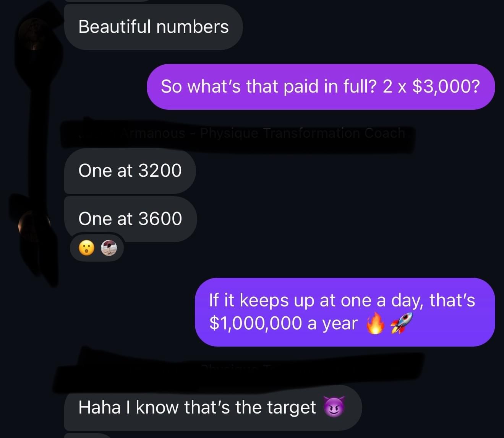Tap the surprised face reaction emoji
Image resolution: width=504 pixels, height=438 pixels.
click(x=86, y=248)
